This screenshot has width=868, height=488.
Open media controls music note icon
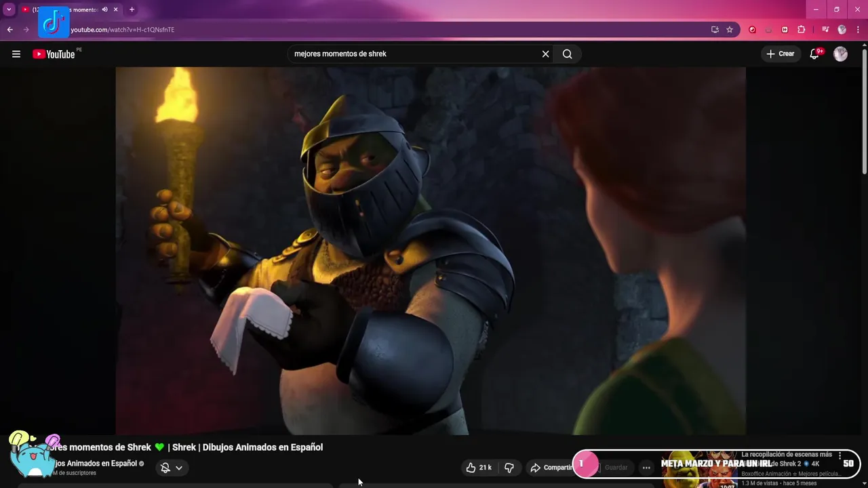(x=825, y=30)
